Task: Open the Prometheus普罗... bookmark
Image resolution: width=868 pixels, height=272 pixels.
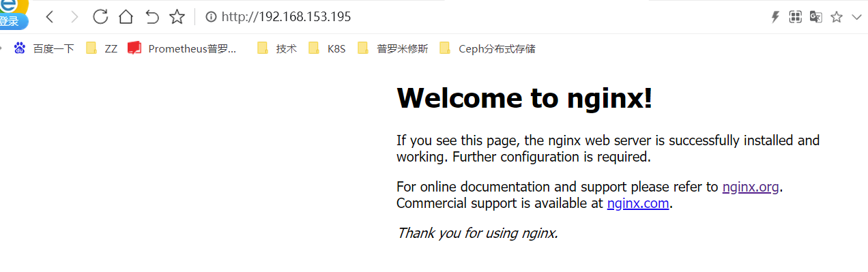Action: [183, 48]
